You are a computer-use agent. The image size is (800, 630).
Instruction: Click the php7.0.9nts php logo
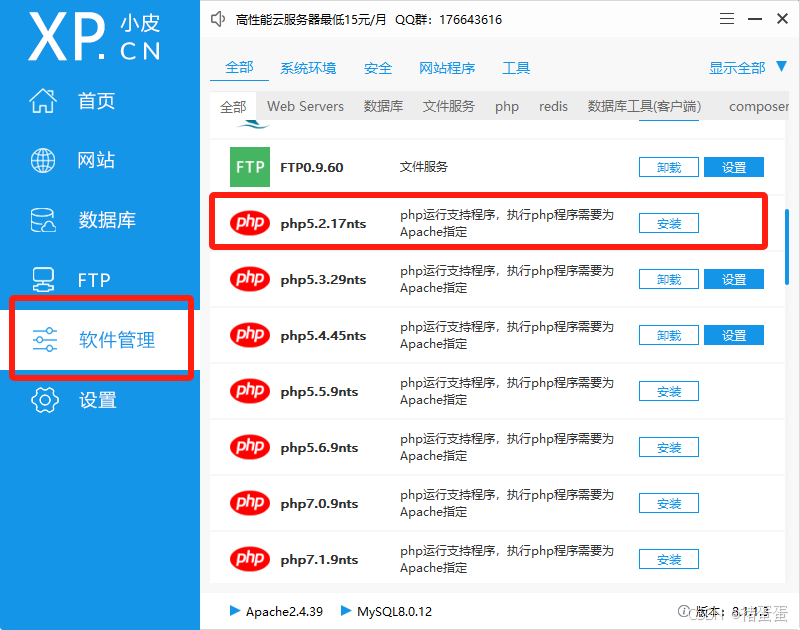(249, 503)
